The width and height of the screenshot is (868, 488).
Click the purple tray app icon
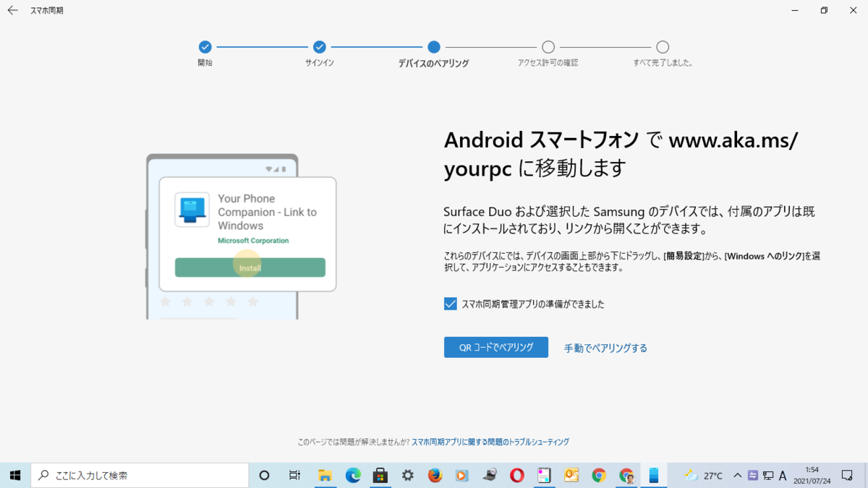coord(752,475)
